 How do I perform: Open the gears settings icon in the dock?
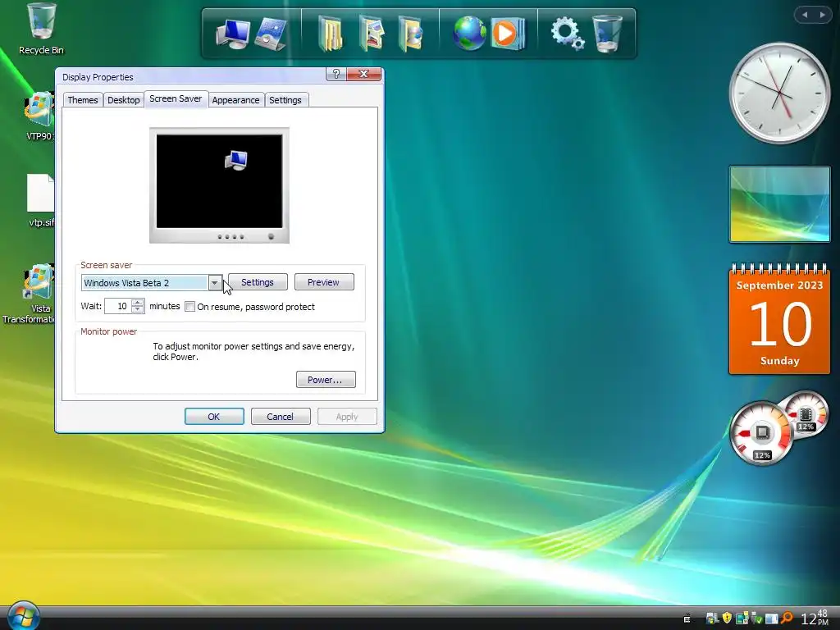(x=567, y=33)
